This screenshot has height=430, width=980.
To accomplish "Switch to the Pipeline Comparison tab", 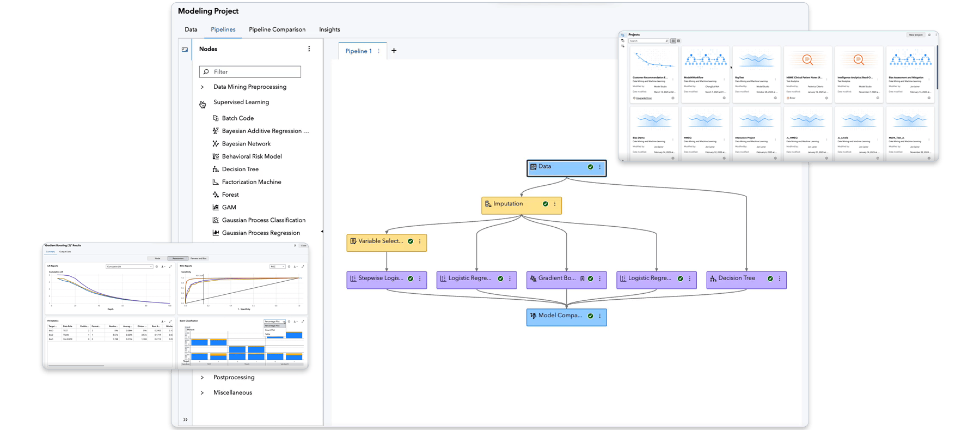I will [277, 29].
